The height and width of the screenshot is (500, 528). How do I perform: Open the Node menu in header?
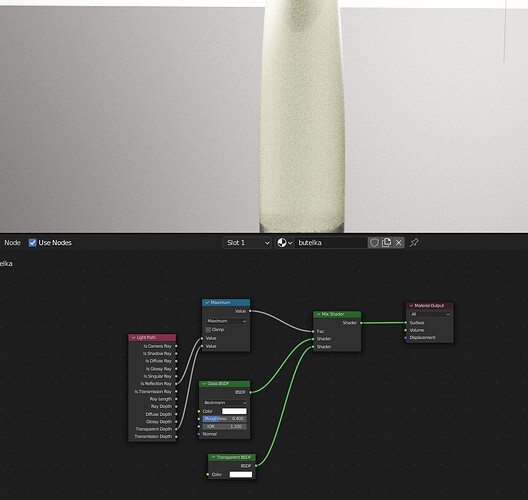12,242
